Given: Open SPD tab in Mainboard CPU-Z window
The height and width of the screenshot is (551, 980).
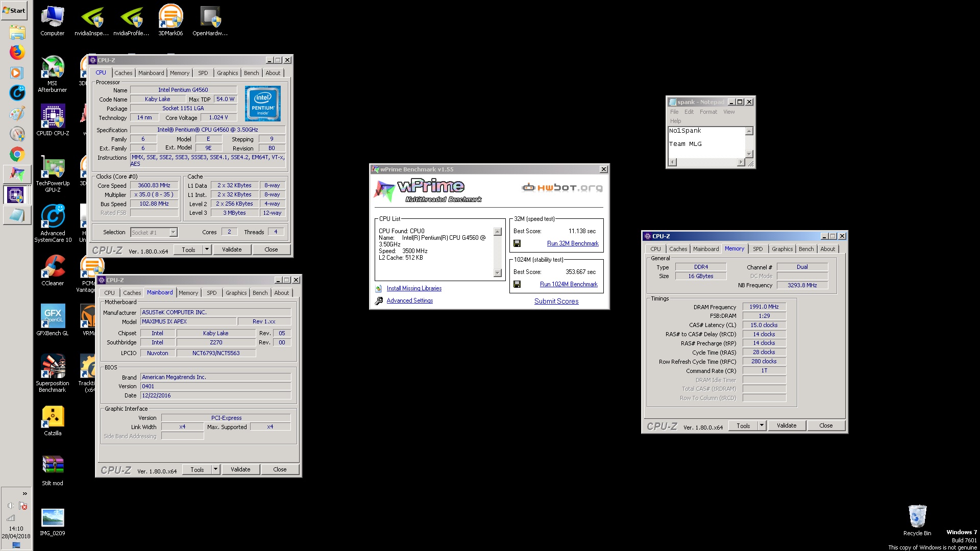Looking at the screenshot, I should tap(212, 293).
